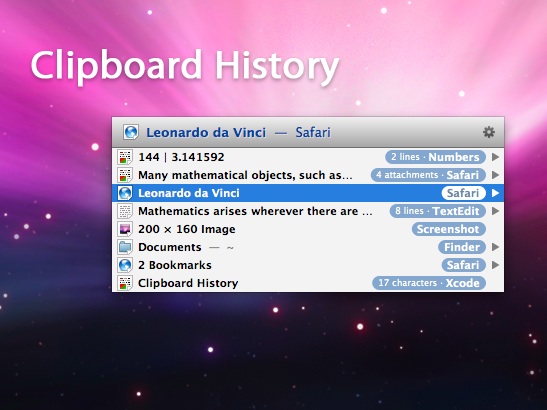Expand the 2 Bookmarks entry arrow
547x410 pixels.
point(495,265)
